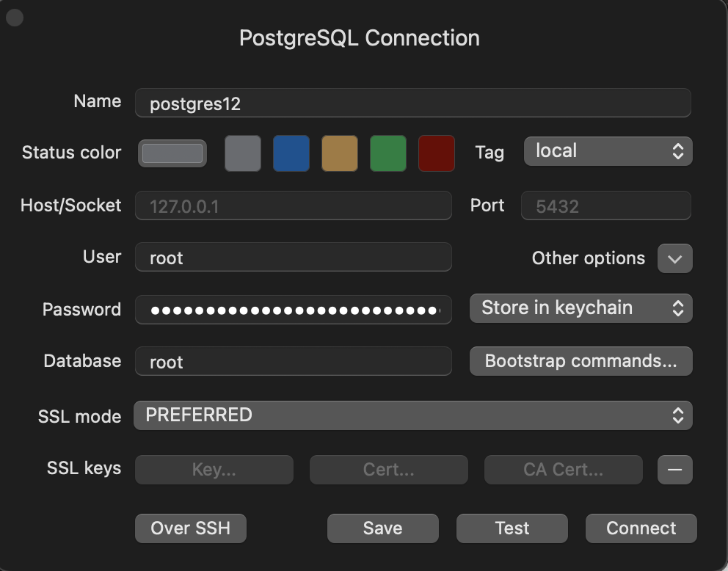The height and width of the screenshot is (571, 728).
Task: Click the Database field containing root
Action: click(294, 361)
